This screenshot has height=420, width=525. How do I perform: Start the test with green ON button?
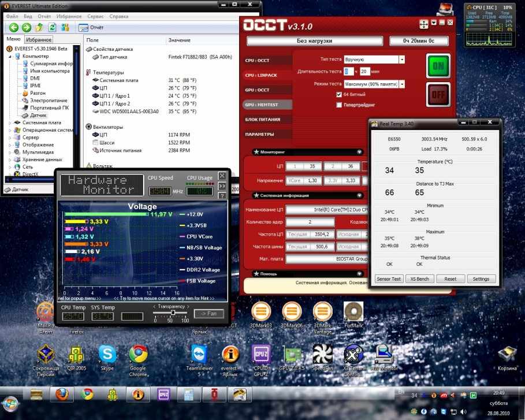438,66
